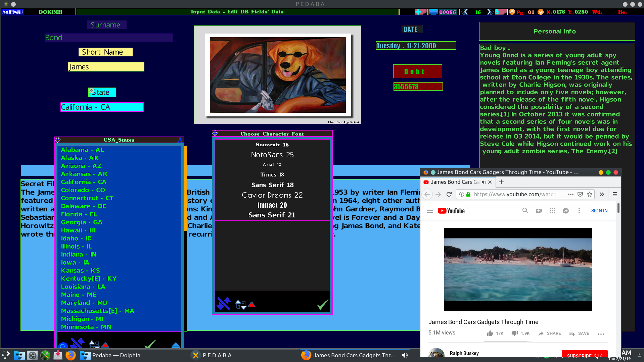
Task: Click the move handle on Choose Character Font window
Action: point(215,134)
